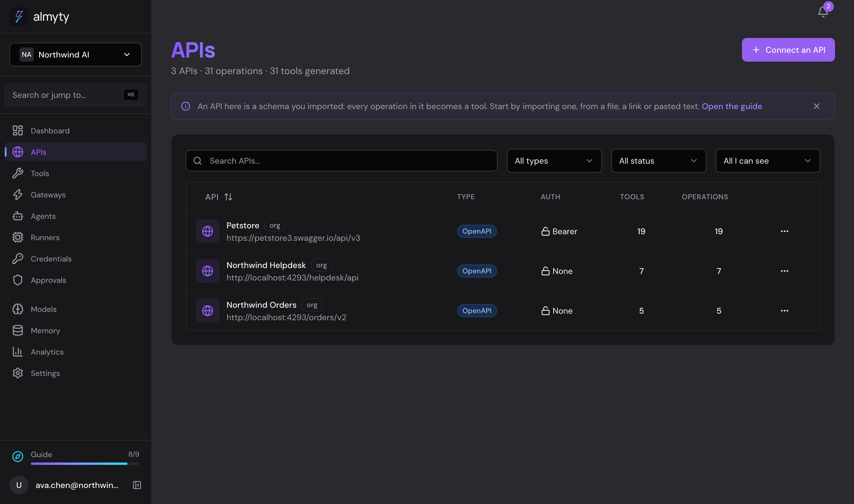Click the Petstore Bearer lock icon
The image size is (854, 504).
545,231
